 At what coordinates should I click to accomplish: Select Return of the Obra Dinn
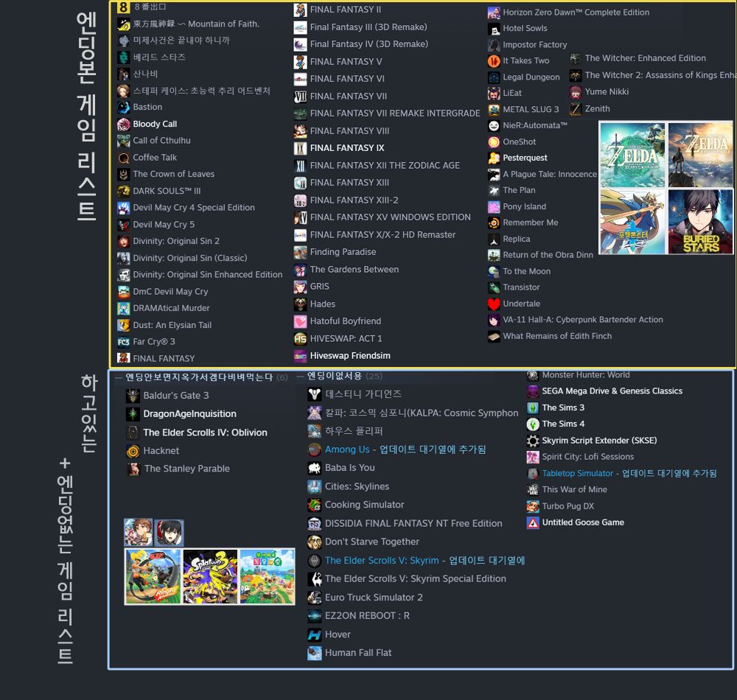[x=548, y=255]
